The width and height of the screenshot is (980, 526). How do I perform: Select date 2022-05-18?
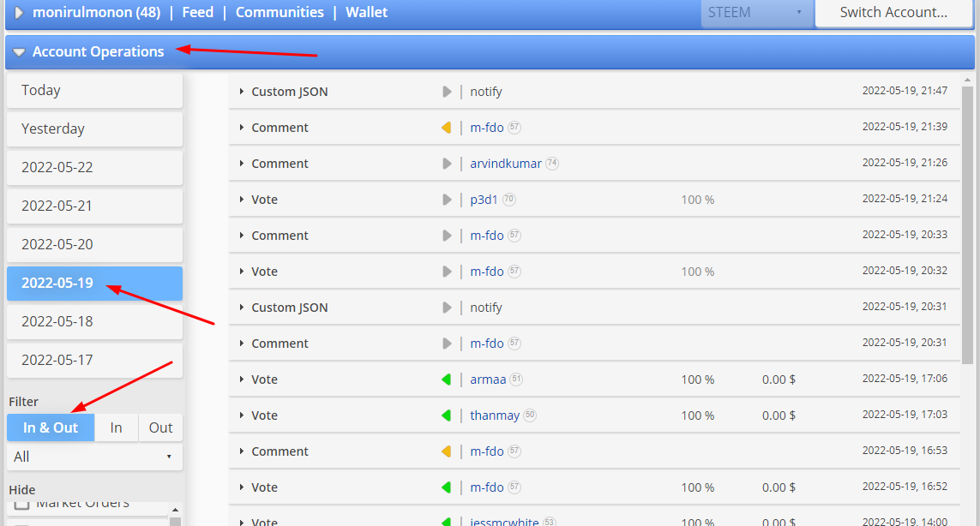(x=94, y=322)
